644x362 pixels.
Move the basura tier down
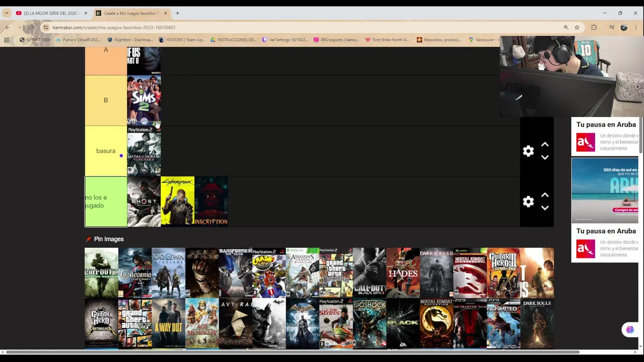click(x=545, y=157)
